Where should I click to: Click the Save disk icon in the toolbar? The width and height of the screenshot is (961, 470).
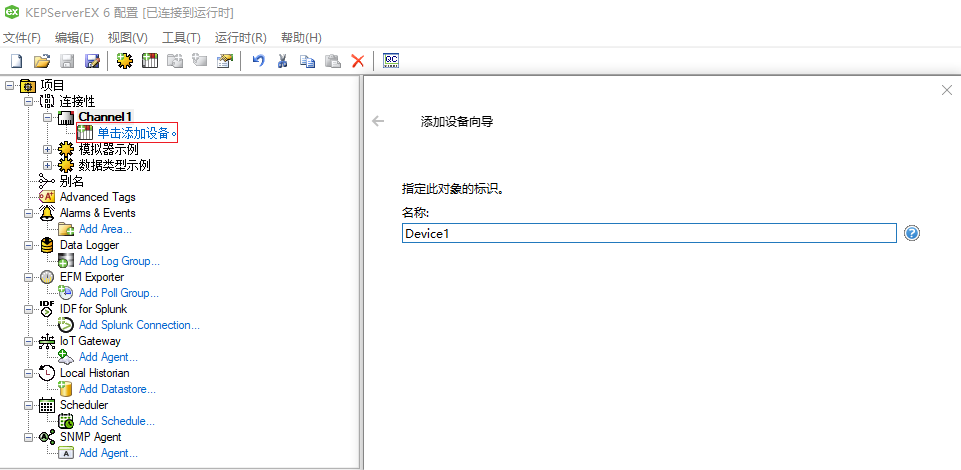click(x=66, y=61)
